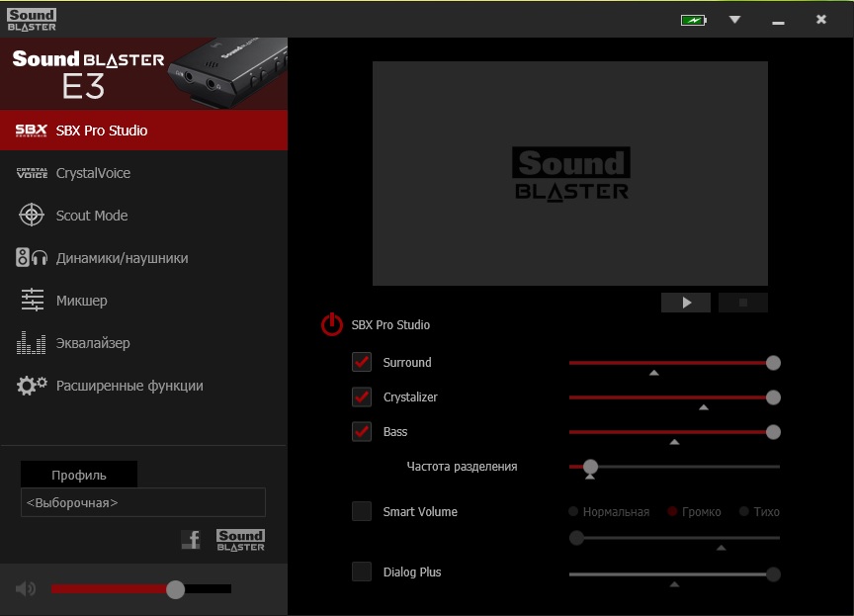
Task: Click the Surround level slider handle
Action: [773, 363]
